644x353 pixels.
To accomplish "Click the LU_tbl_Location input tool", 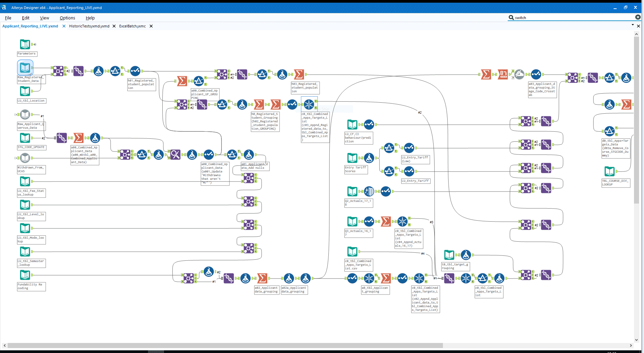I will (25, 91).
